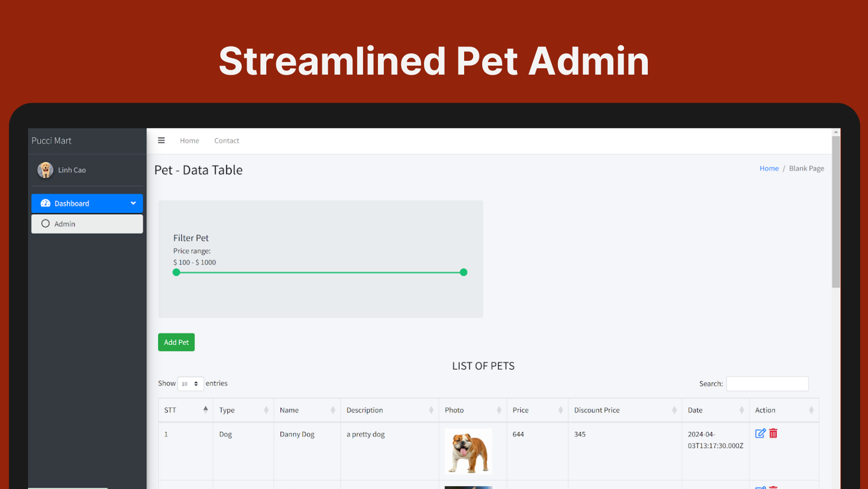Sort table by the STT column arrow

pyautogui.click(x=205, y=410)
